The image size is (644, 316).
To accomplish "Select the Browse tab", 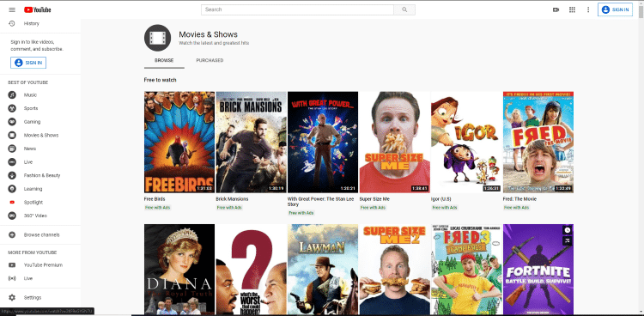I will (x=164, y=60).
